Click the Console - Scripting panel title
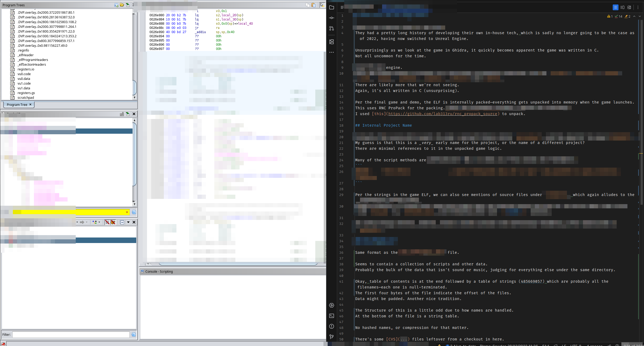The height and width of the screenshot is (346, 644). pos(159,271)
